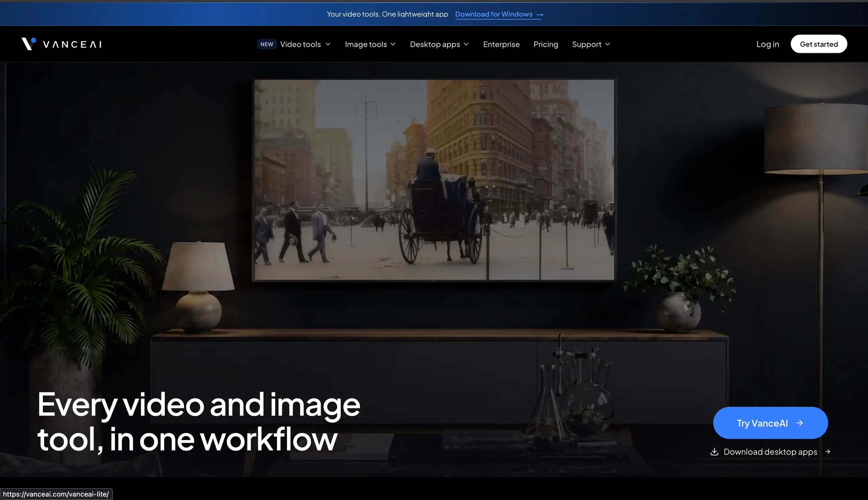Viewport: 868px width, 500px height.
Task: Click the colorized street video on the TV
Action: [x=434, y=180]
